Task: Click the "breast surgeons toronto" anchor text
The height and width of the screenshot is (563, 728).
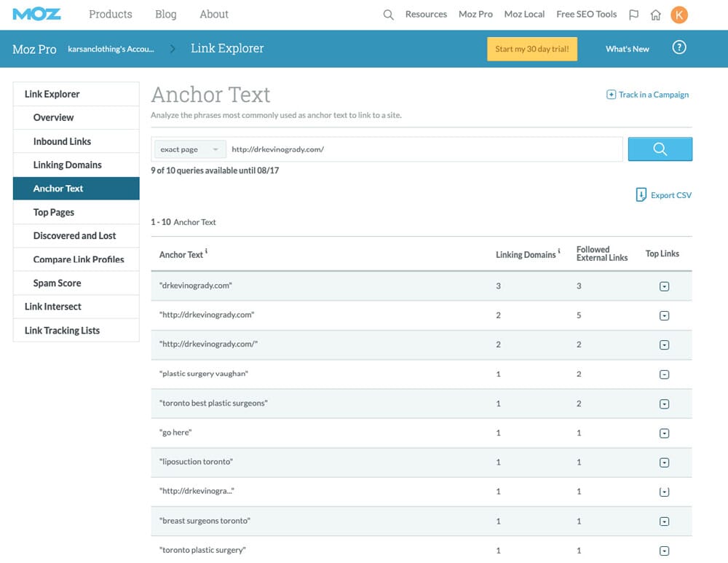Action: click(205, 521)
